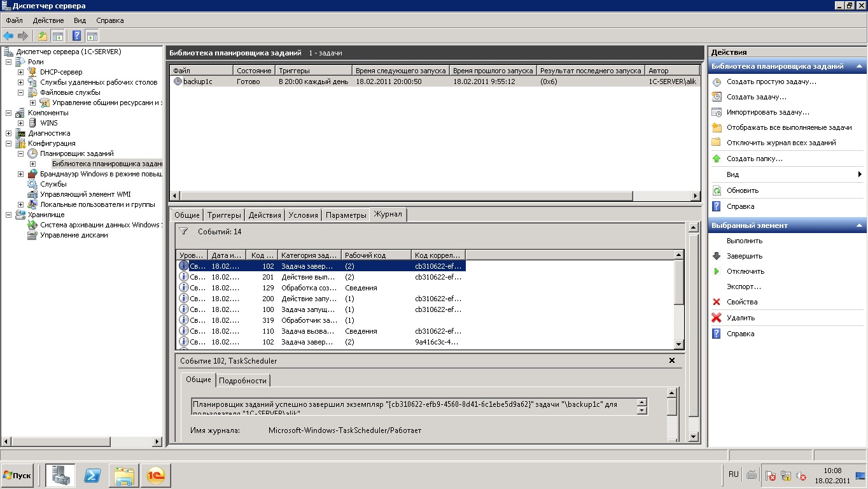Expand Службы удаленных рабочих столов node
The width and height of the screenshot is (868, 489).
click(x=20, y=82)
